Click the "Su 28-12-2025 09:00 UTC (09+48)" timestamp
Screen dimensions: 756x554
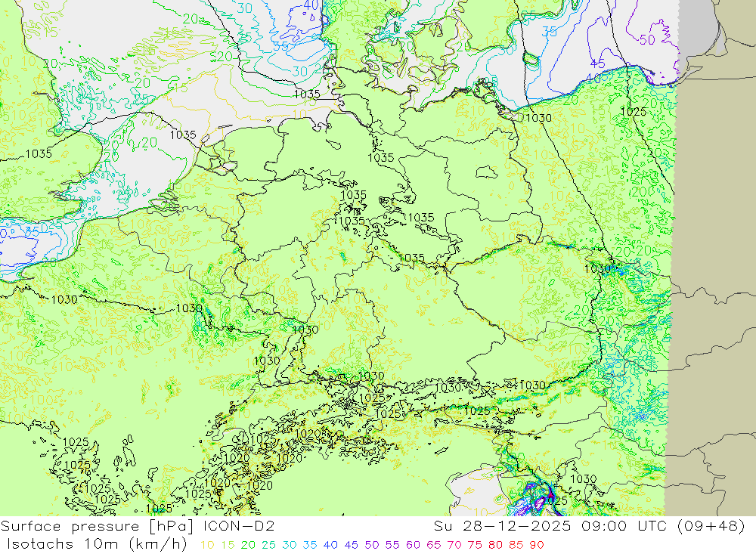[589, 526]
